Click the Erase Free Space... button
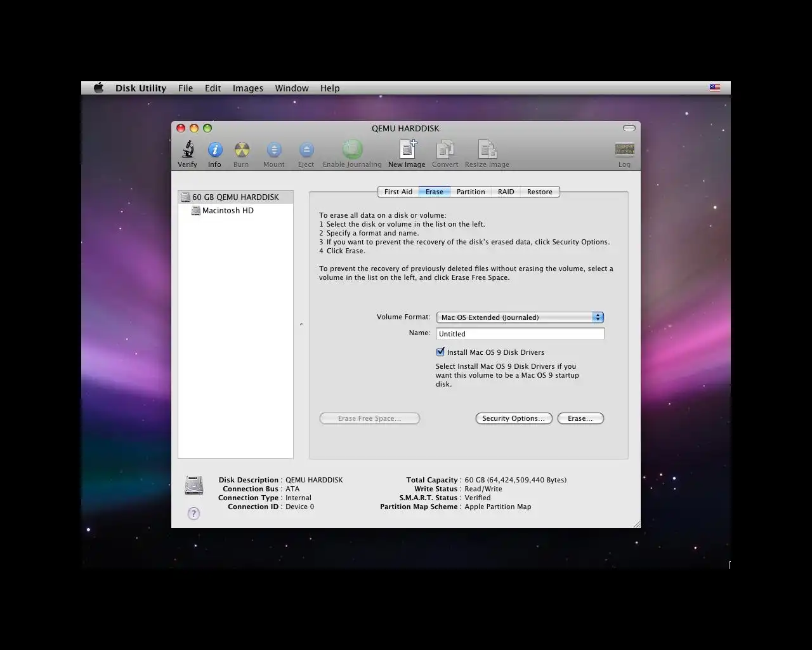812x650 pixels. click(x=370, y=418)
